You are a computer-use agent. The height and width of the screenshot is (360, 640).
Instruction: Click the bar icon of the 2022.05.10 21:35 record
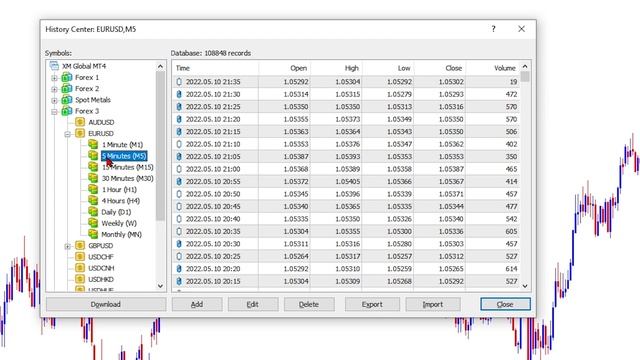(179, 82)
